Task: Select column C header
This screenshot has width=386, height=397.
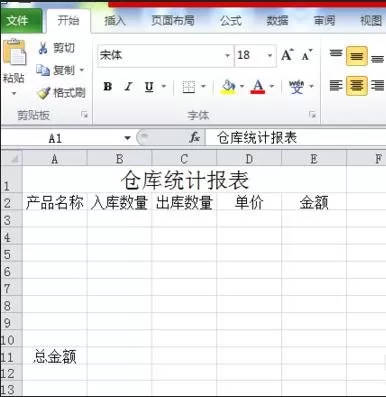Action: pos(184,158)
